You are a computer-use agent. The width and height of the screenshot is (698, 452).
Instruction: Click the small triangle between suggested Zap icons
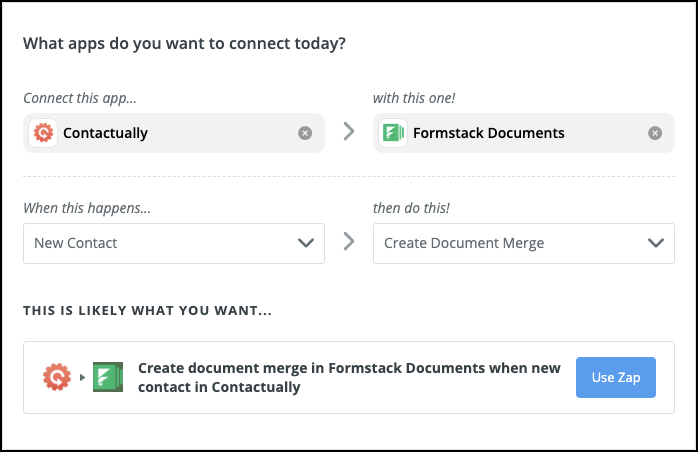pyautogui.click(x=82, y=378)
